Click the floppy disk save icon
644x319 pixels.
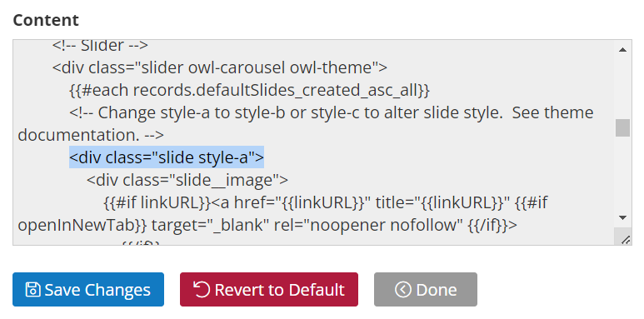pos(32,290)
